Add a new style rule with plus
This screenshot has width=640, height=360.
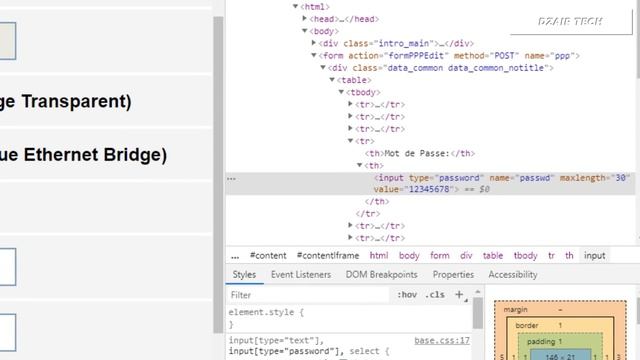(460, 294)
